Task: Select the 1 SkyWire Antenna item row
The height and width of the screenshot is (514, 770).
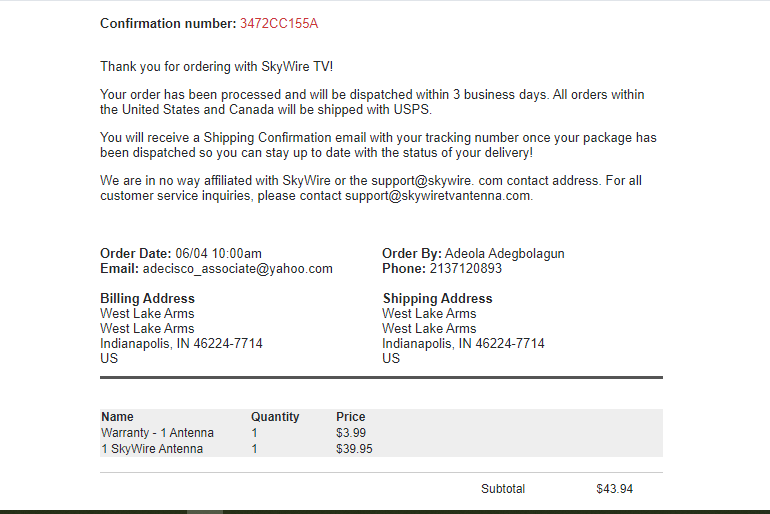Action: coord(381,449)
